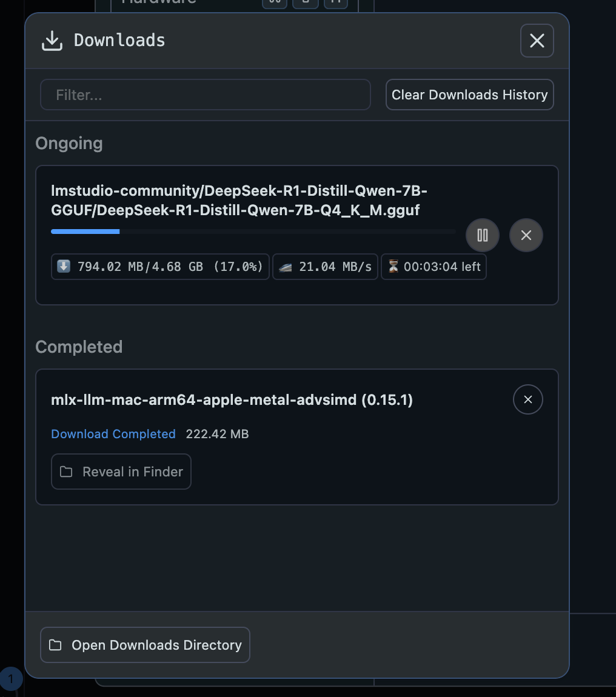Click the Completed section heading
The width and height of the screenshot is (616, 697).
click(x=79, y=347)
